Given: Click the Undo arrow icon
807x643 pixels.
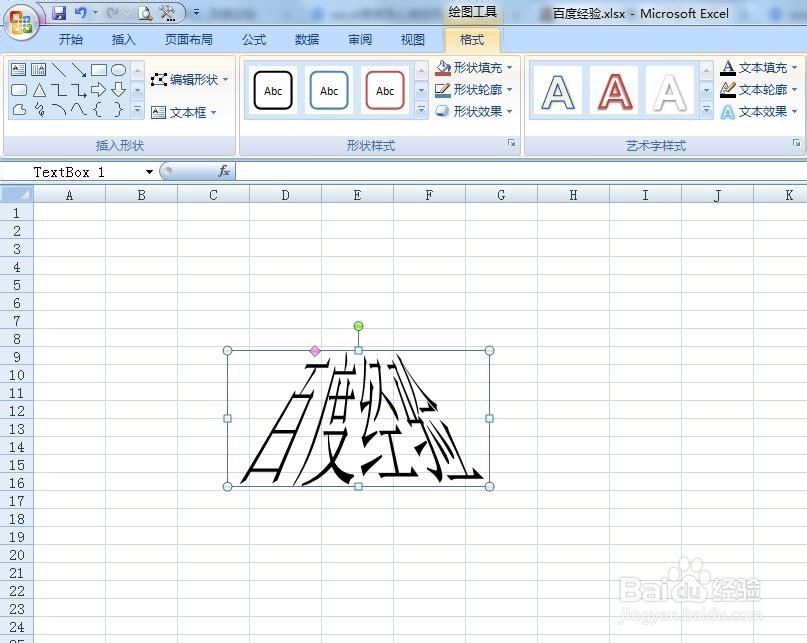Looking at the screenshot, I should [80, 12].
